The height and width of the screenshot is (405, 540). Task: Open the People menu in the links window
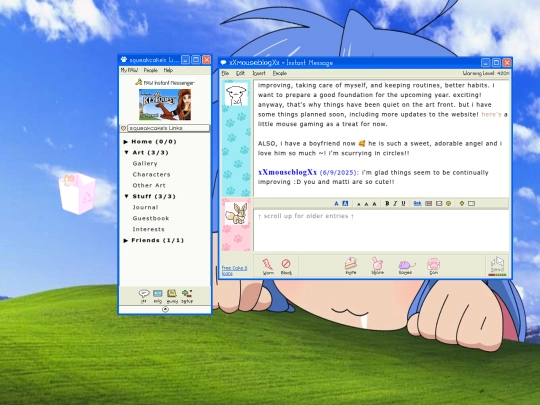[150, 70]
